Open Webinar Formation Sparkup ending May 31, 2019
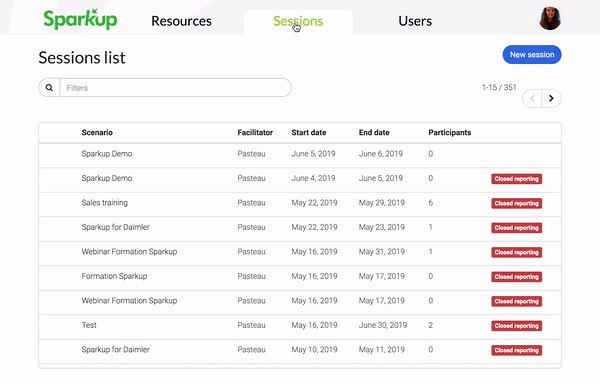The width and height of the screenshot is (600, 384). point(300,253)
